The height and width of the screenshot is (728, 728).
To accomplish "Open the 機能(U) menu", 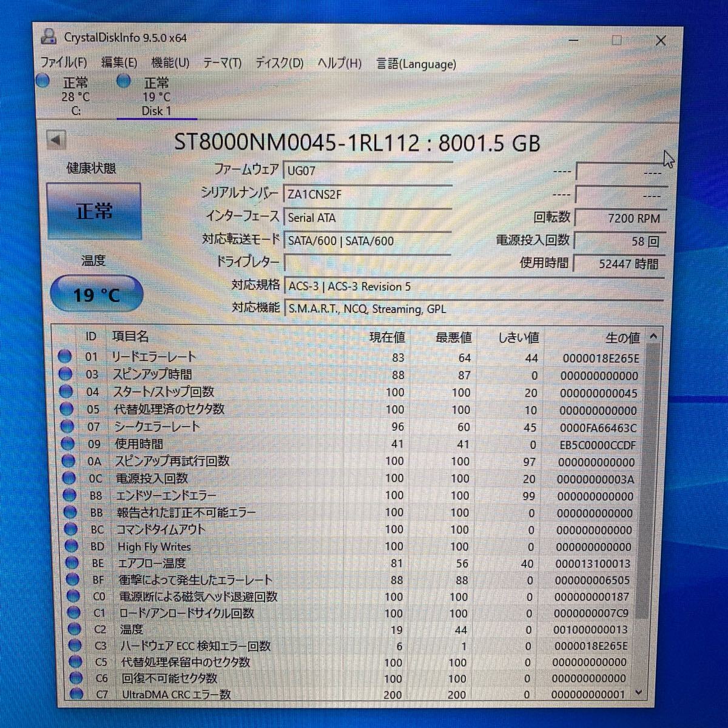I will tap(170, 62).
